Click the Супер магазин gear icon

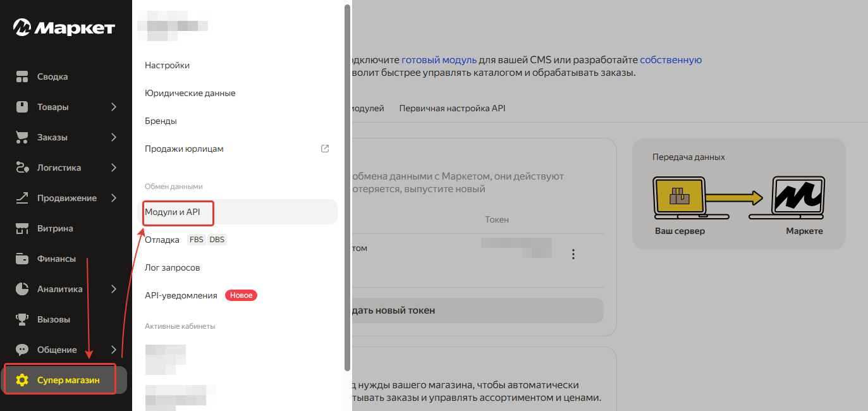22,380
